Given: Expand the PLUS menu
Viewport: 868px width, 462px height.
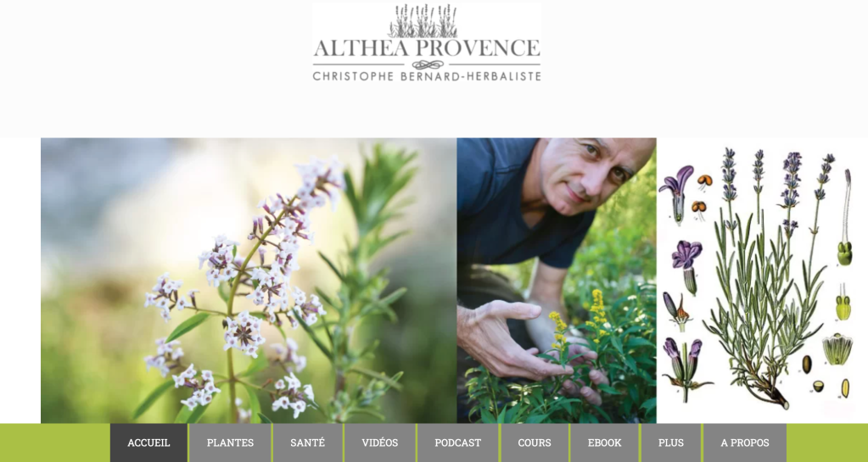Looking at the screenshot, I should pyautogui.click(x=671, y=443).
